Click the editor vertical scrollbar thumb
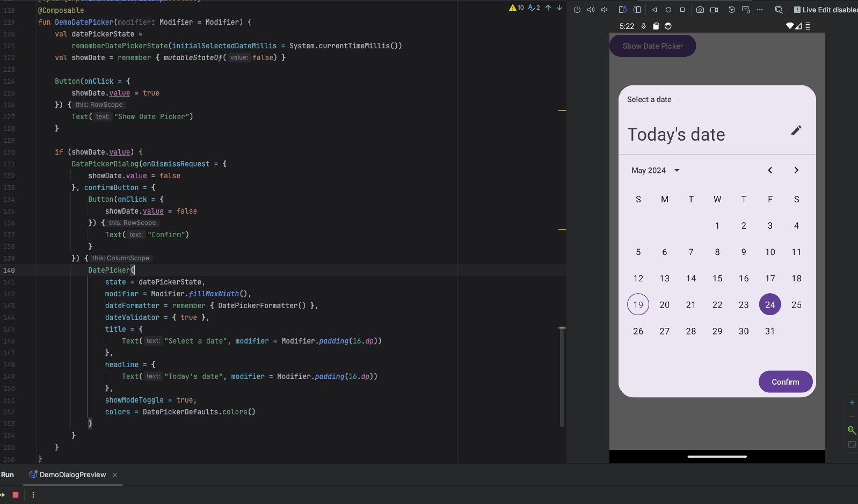The image size is (858, 504). (x=562, y=376)
